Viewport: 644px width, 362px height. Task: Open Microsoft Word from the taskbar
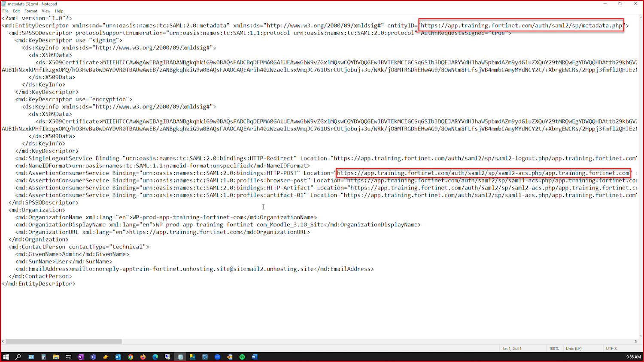click(254, 356)
